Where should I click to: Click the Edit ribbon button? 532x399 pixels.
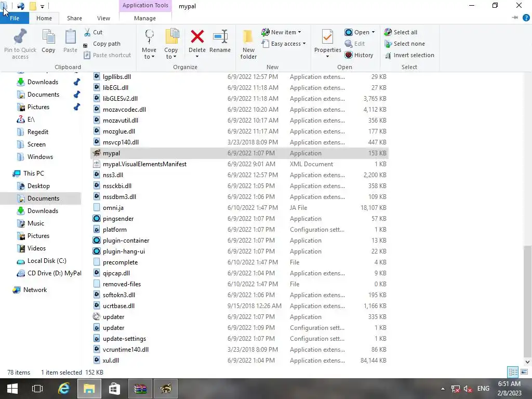pyautogui.click(x=354, y=44)
